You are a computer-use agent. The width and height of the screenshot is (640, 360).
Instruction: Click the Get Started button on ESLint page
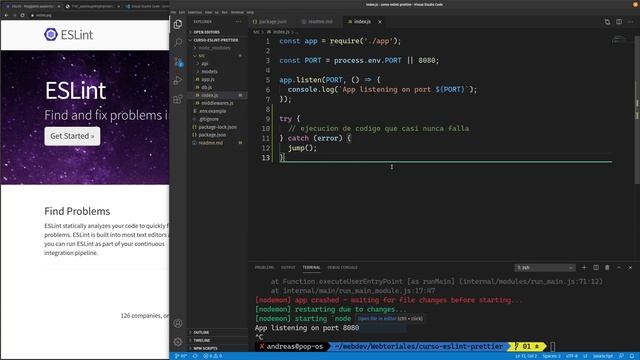coord(72,136)
